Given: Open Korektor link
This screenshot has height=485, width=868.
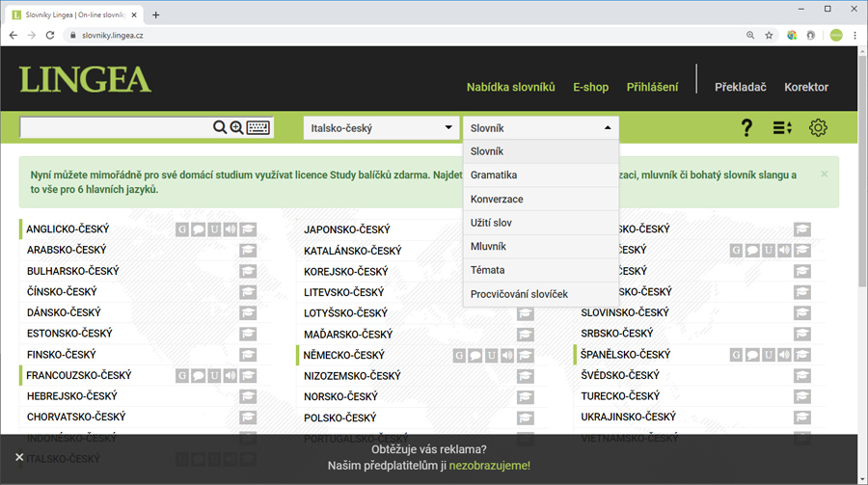Looking at the screenshot, I should (x=806, y=87).
